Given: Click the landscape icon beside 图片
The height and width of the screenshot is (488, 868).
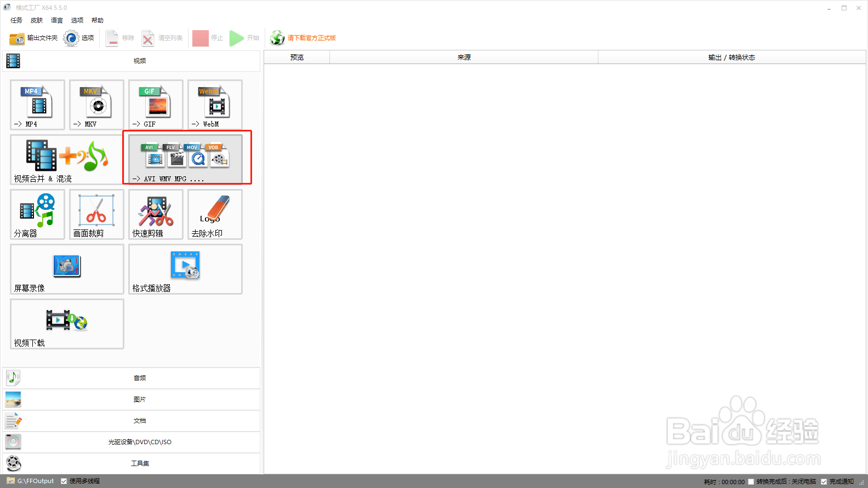Looking at the screenshot, I should [13, 399].
